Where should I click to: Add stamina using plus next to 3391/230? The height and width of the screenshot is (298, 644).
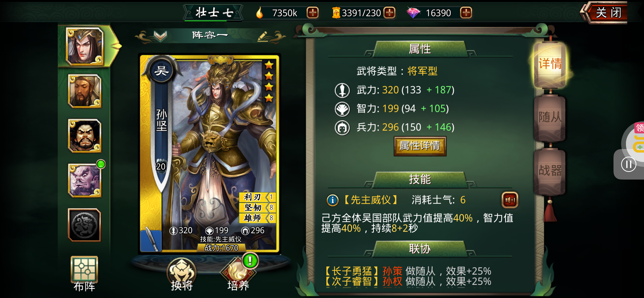pyautogui.click(x=389, y=13)
